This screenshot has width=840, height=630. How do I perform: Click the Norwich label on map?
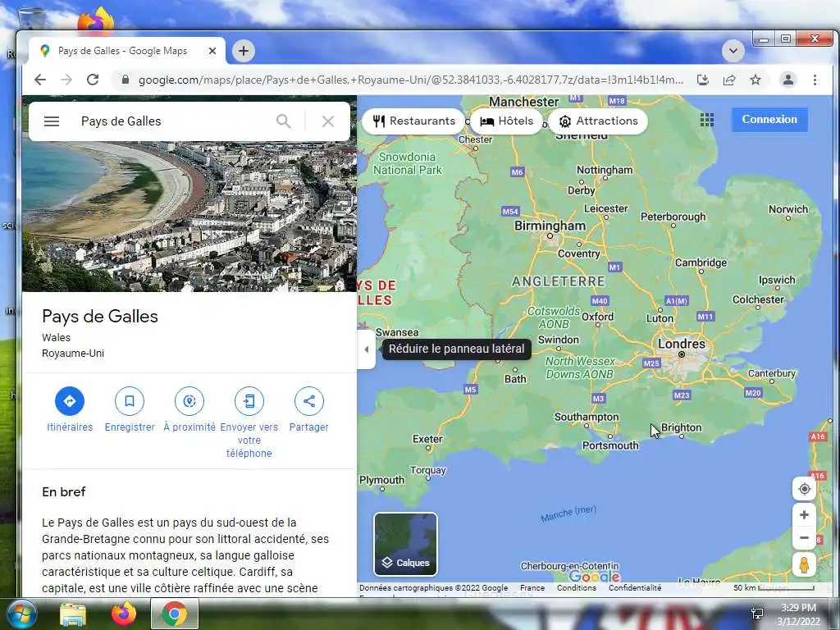click(x=788, y=209)
